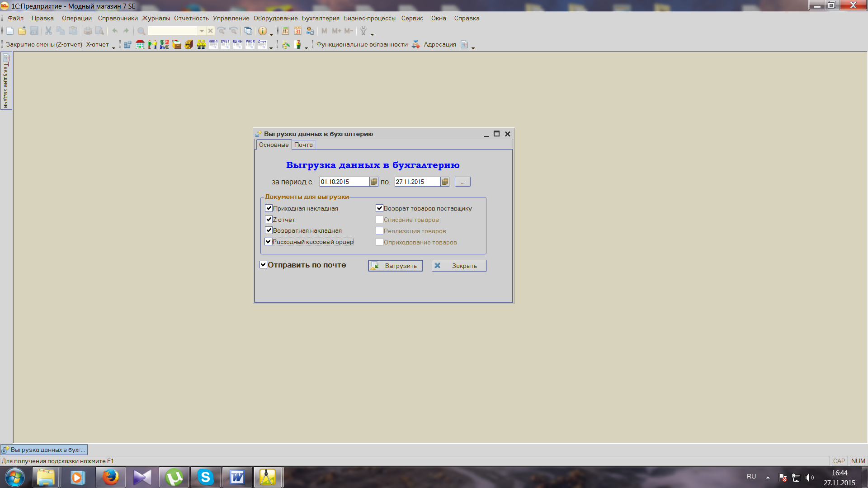Click the currency exchange icon
Image resolution: width=868 pixels, height=488 pixels.
point(165,44)
